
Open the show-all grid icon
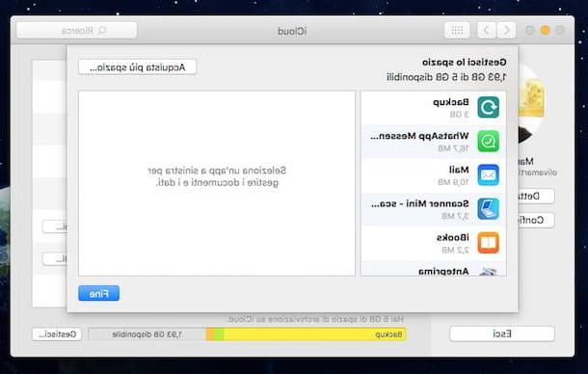tap(457, 31)
